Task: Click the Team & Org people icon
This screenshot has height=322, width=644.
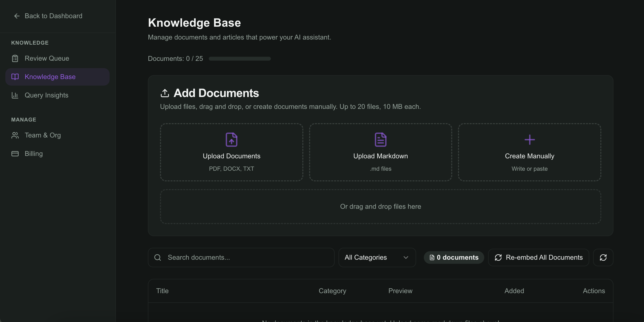Action: point(15,135)
